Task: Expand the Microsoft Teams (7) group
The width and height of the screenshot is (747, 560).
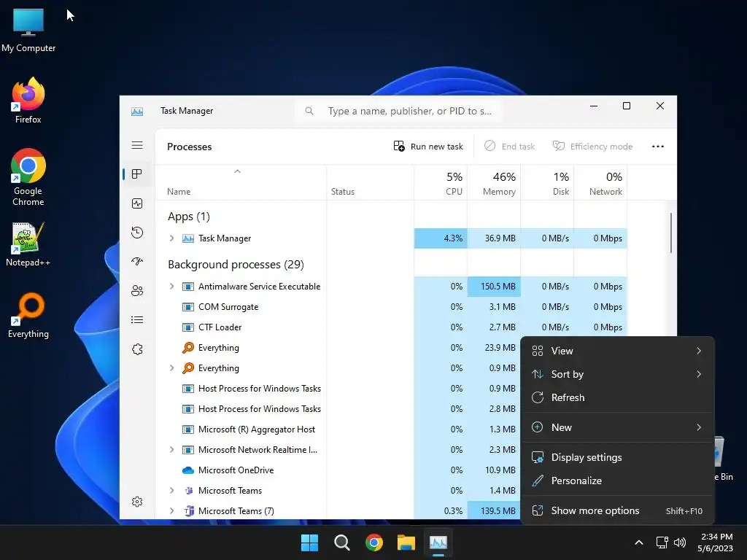Action: click(172, 511)
